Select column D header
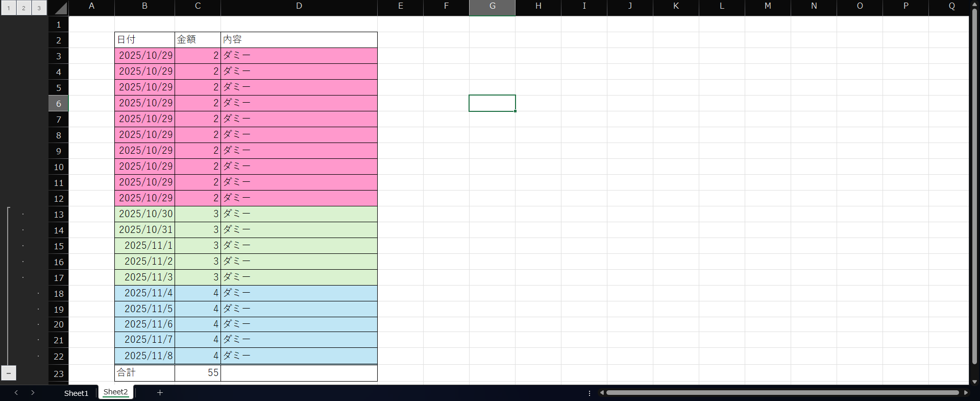The height and width of the screenshot is (401, 980). coord(299,6)
